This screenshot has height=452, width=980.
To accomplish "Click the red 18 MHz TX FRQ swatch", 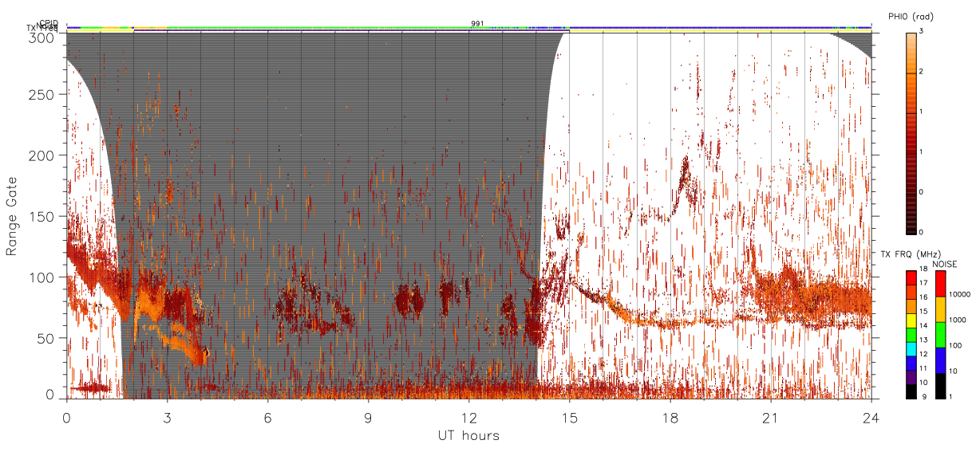I will tap(911, 277).
